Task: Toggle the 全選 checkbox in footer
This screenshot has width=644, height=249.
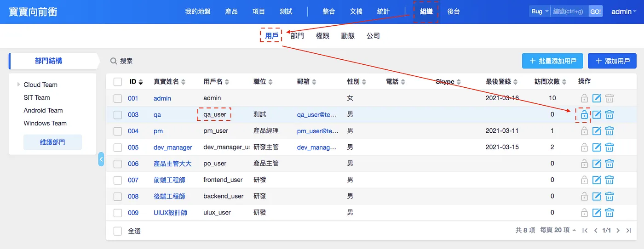Action: 118,231
